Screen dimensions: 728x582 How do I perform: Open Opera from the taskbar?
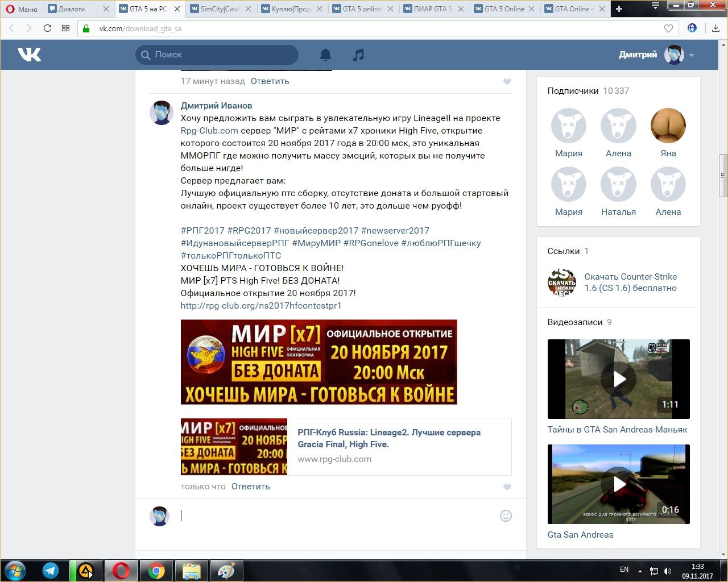coord(121,571)
